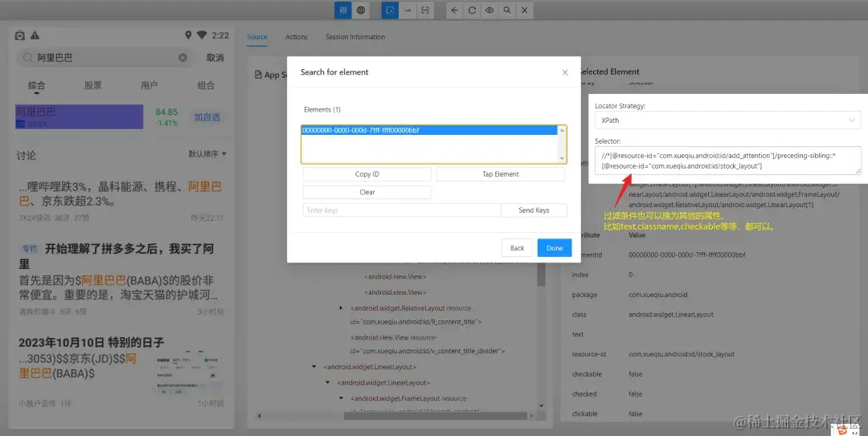This screenshot has height=436, width=868.
Task: Tap the highlighted 阿里巴巴 stock row
Action: coord(79,116)
